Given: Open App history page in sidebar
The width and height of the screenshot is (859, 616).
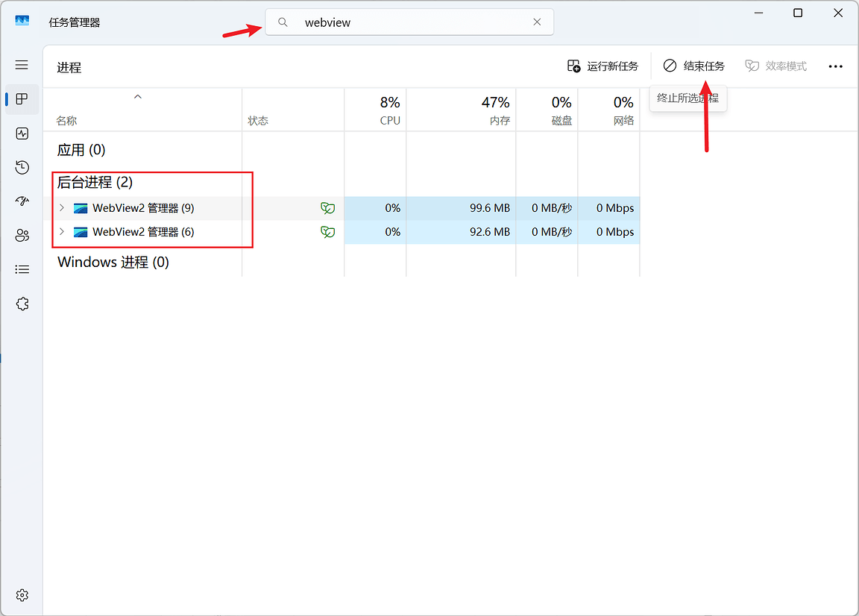Looking at the screenshot, I should 22,168.
